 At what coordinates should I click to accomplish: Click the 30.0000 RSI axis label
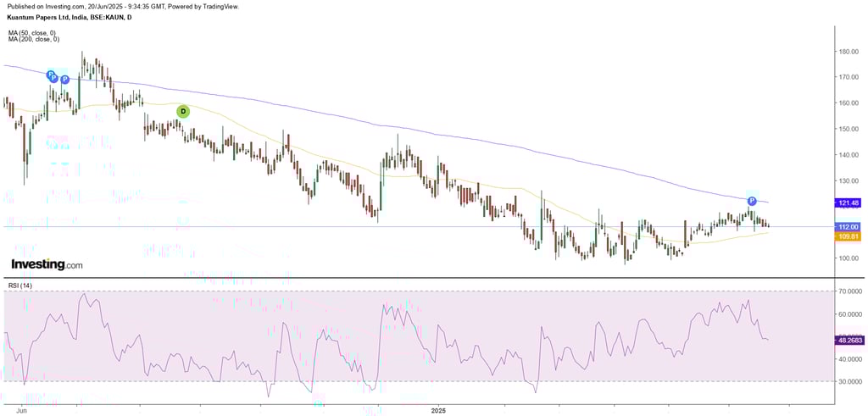(851, 382)
